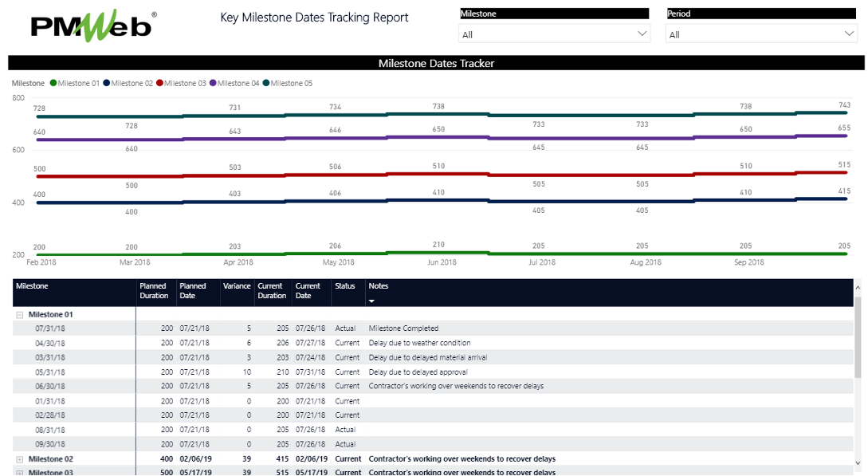Collapse the Milestone 01 group

pyautogui.click(x=19, y=315)
